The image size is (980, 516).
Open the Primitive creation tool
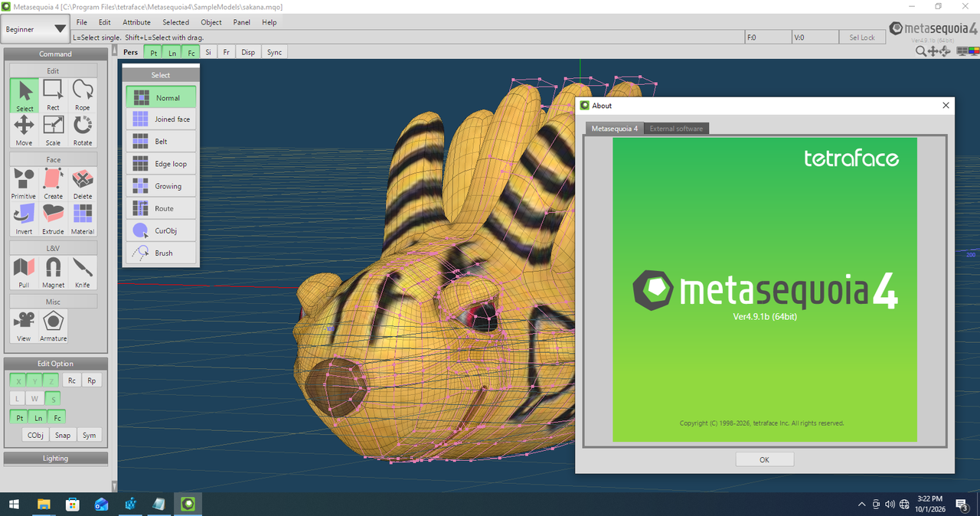pos(24,184)
